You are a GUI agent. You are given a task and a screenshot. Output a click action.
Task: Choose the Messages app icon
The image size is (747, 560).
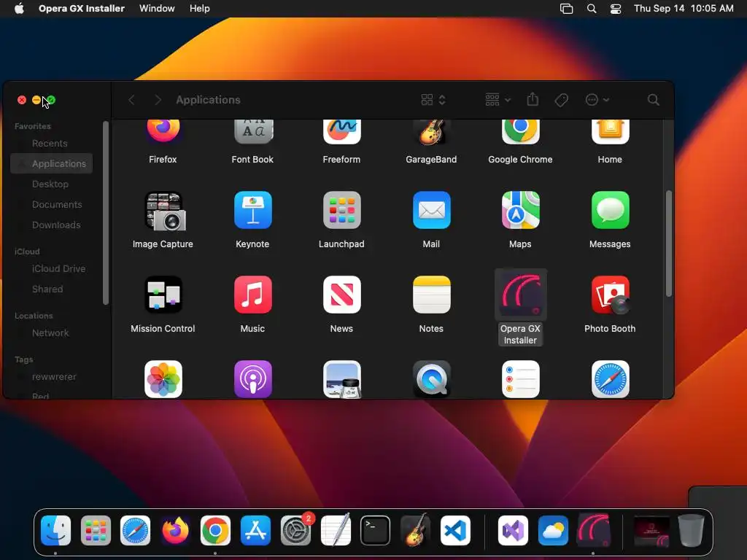(610, 210)
